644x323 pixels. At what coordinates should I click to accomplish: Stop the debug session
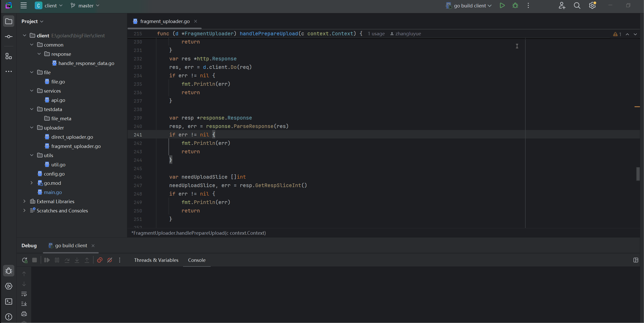(35, 260)
